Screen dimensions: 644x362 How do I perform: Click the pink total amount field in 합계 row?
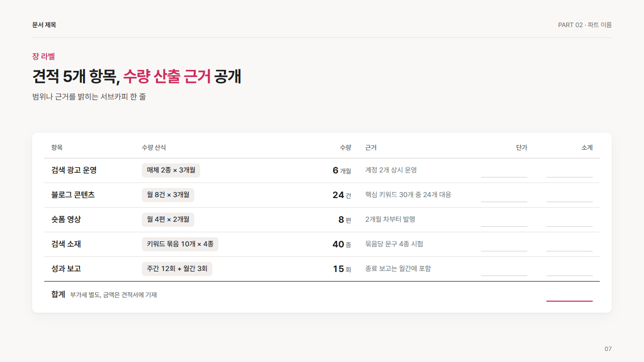(570, 295)
